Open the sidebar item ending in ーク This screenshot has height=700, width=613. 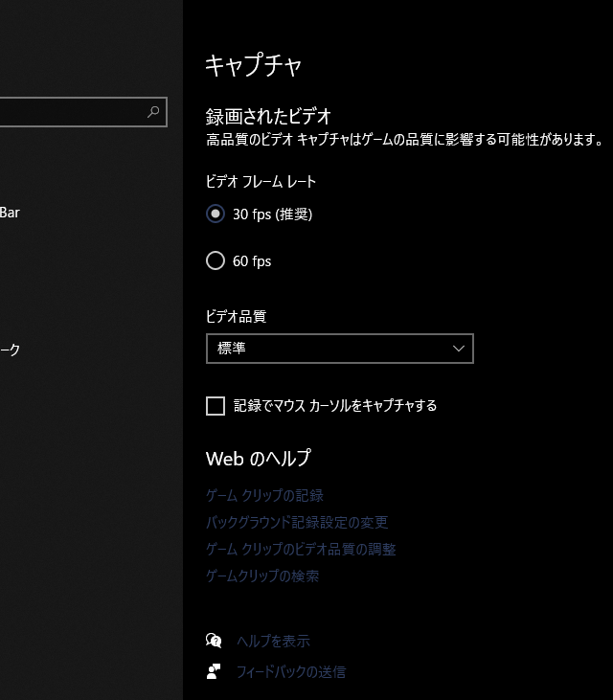coord(10,350)
